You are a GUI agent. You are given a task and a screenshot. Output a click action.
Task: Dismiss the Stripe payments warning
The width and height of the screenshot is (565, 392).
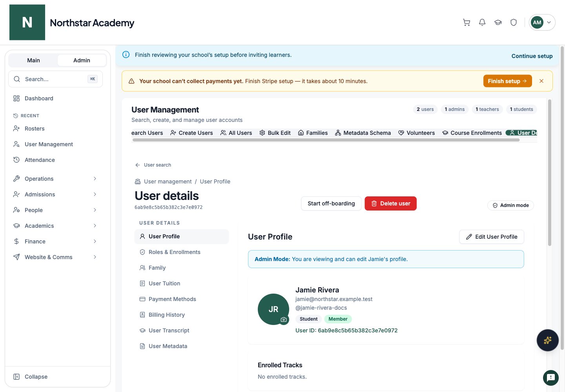click(541, 81)
